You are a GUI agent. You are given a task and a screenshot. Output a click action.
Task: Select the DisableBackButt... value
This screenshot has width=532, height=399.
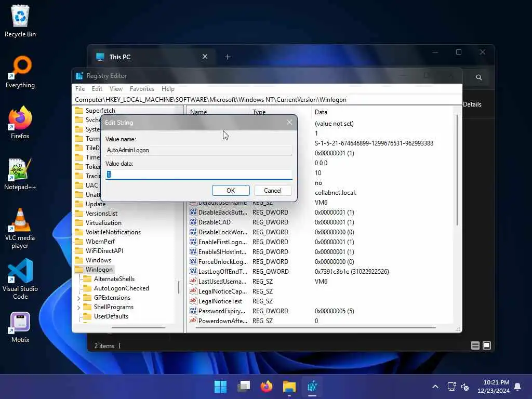222,212
